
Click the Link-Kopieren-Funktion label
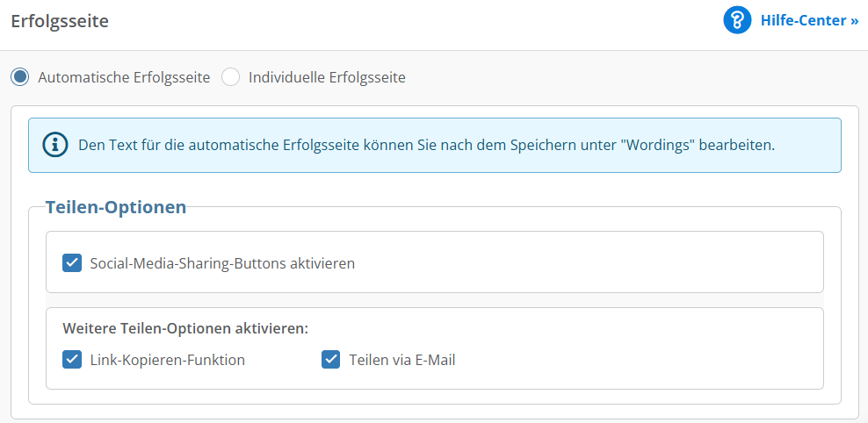pos(168,361)
